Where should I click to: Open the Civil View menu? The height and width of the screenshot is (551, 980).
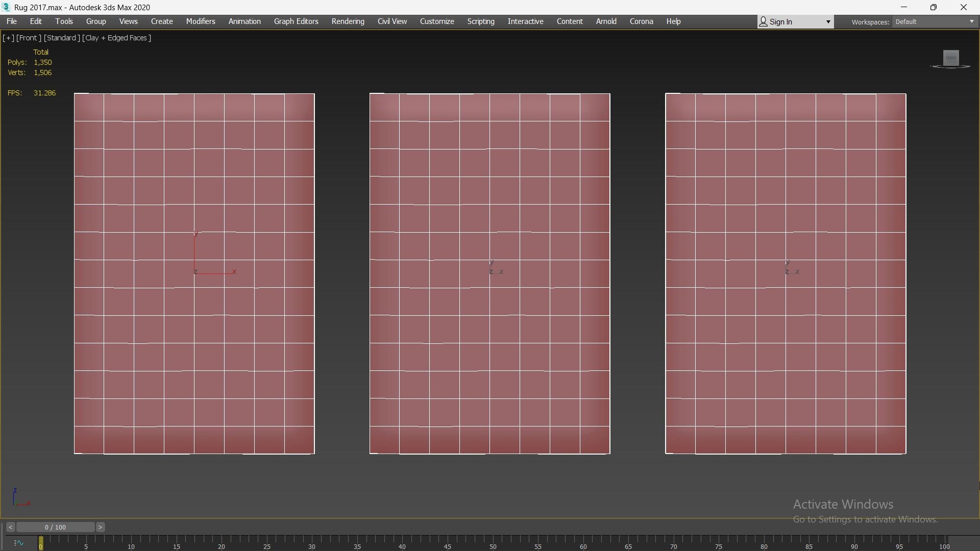point(392,21)
